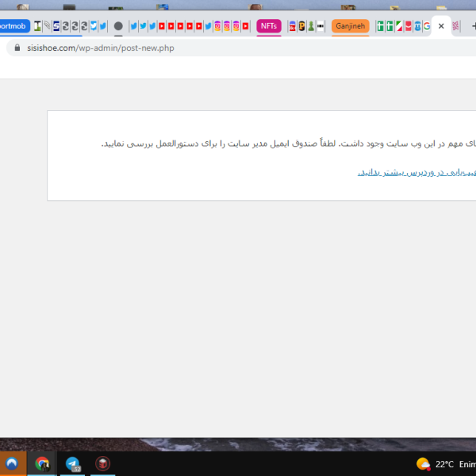The image size is (476, 476).
Task: Open the Ganjineh tab group
Action: point(350,26)
